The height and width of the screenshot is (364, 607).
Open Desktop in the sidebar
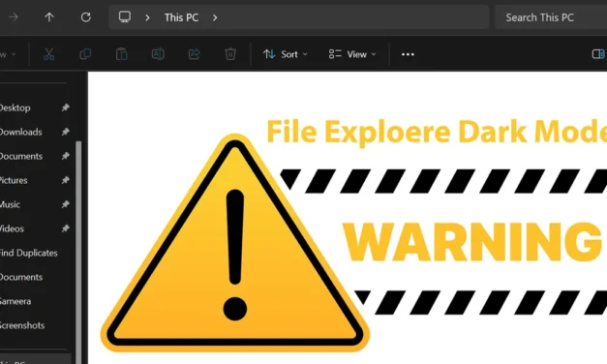[15, 107]
